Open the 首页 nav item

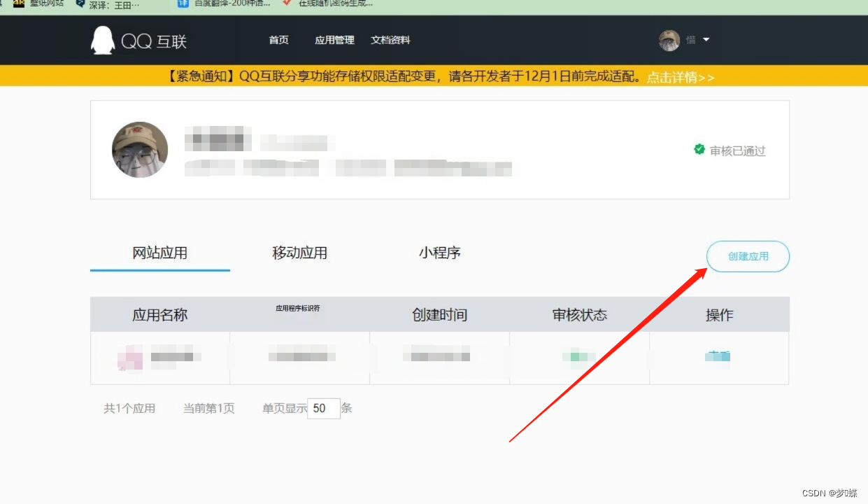[278, 40]
